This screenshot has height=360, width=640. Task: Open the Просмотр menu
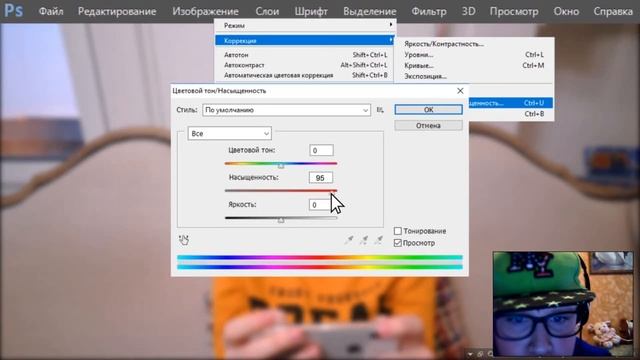514,11
